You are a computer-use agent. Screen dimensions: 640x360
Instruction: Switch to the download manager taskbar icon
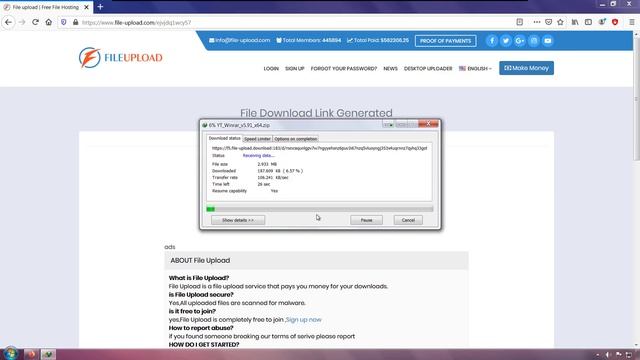click(48, 354)
